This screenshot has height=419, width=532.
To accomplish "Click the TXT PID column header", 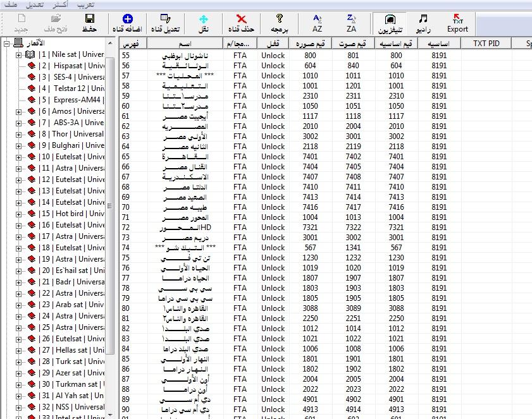I will 486,44.
